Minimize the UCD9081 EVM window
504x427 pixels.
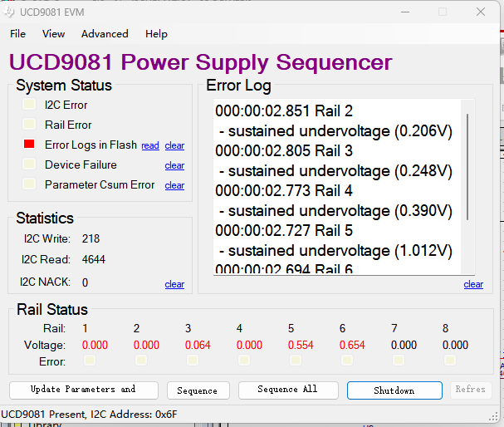click(405, 12)
